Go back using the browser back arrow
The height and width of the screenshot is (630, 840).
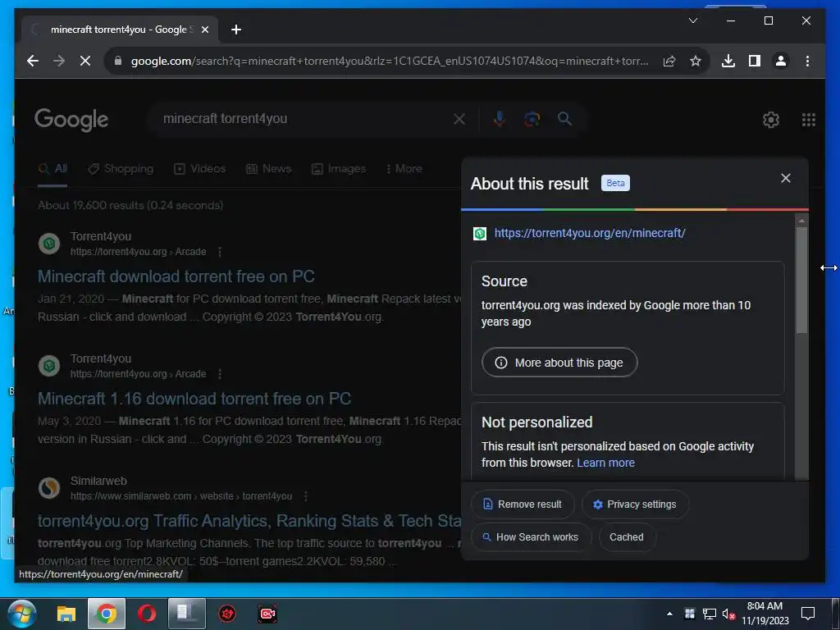coord(33,61)
